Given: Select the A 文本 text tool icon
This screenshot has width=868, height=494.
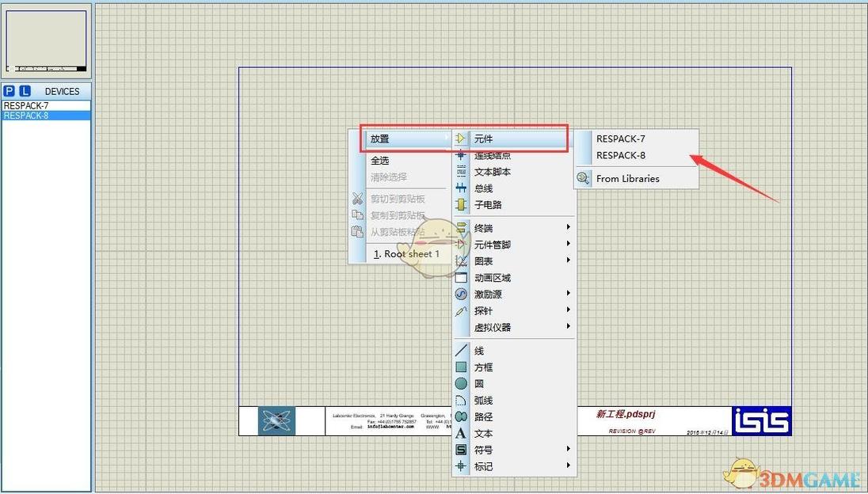Looking at the screenshot, I should tap(461, 433).
